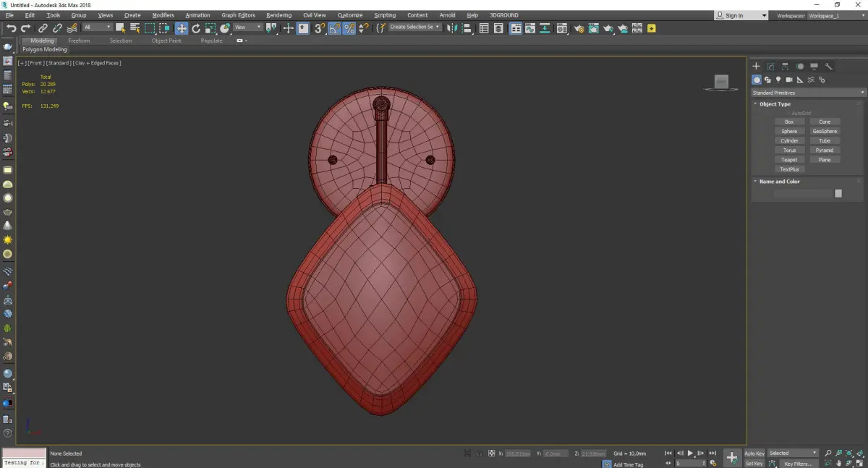Open the Modify tab in the command panel
The height and width of the screenshot is (468, 868).
tap(770, 66)
